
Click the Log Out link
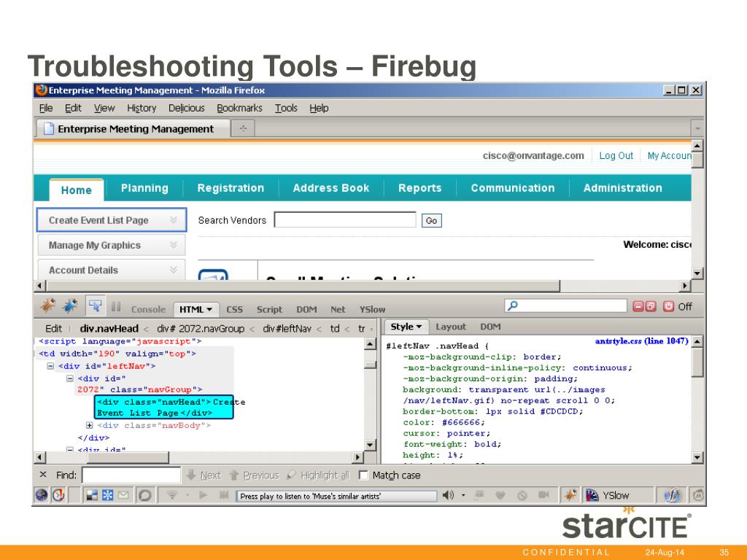(x=616, y=156)
